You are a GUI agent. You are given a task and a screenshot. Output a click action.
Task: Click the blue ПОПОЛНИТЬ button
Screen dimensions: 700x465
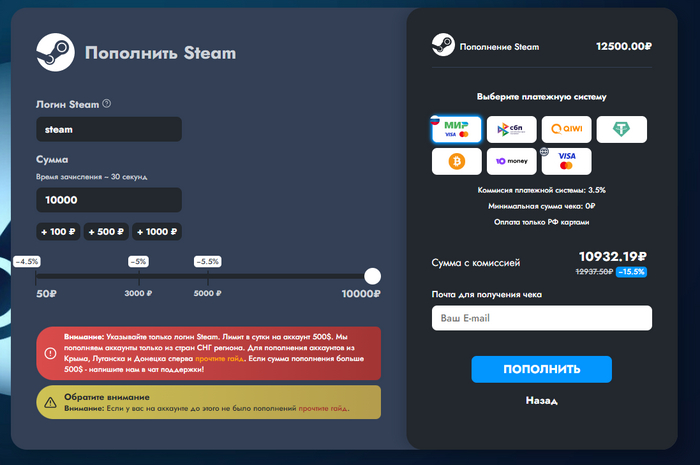[x=542, y=369]
